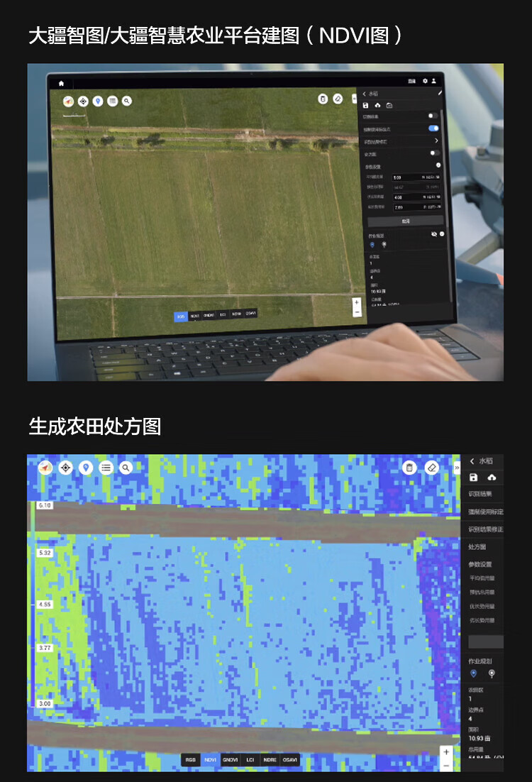
Task: Go back using the arrow beside 水稻 in the lower panel
Action: click(x=472, y=461)
